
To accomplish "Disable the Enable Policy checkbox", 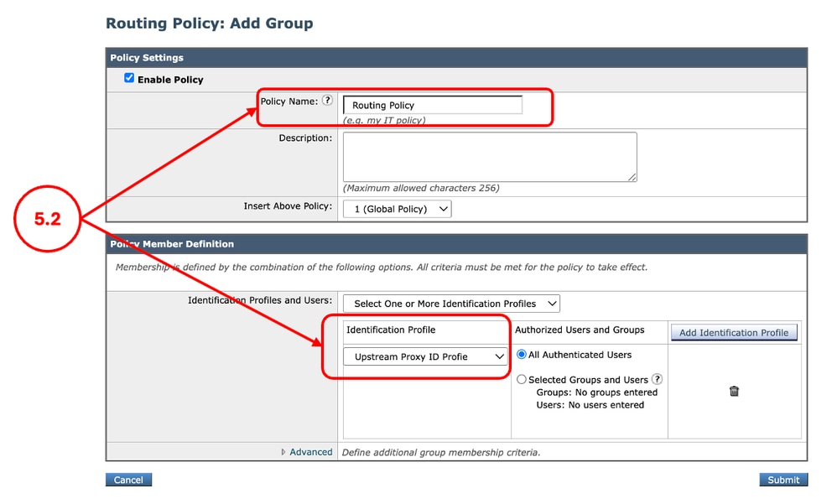I will click(x=128, y=77).
